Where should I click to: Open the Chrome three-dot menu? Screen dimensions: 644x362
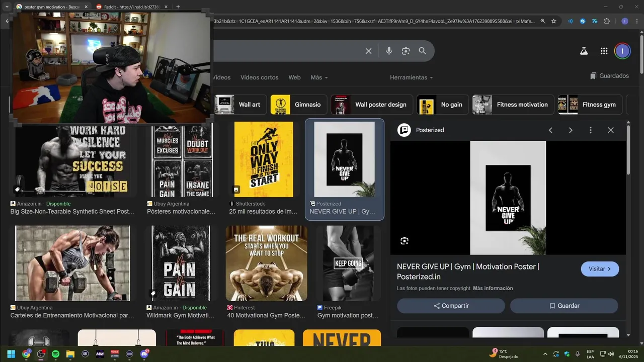click(x=636, y=21)
